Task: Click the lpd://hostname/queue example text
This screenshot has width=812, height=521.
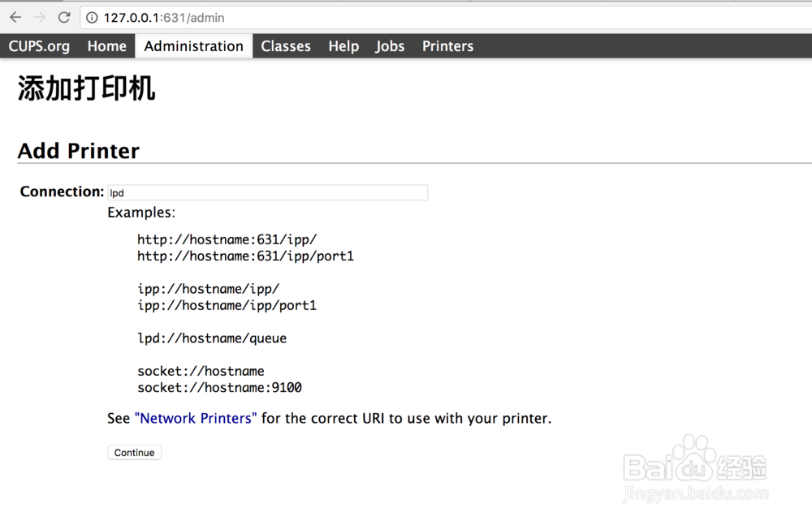Action: 212,338
